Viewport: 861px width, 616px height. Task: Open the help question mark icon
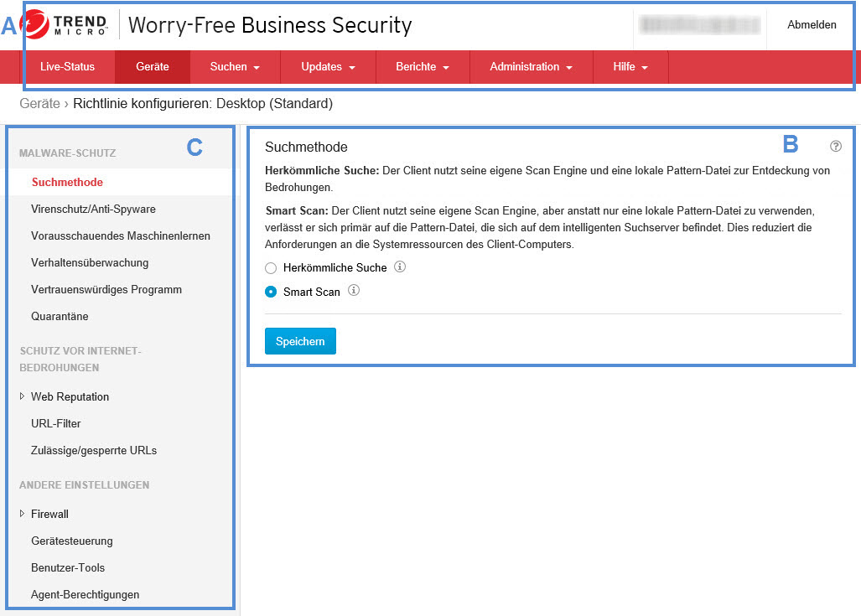pos(835,146)
